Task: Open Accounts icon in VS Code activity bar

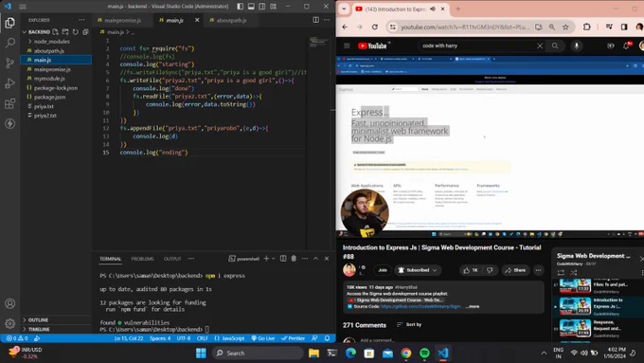Action: pyautogui.click(x=9, y=303)
